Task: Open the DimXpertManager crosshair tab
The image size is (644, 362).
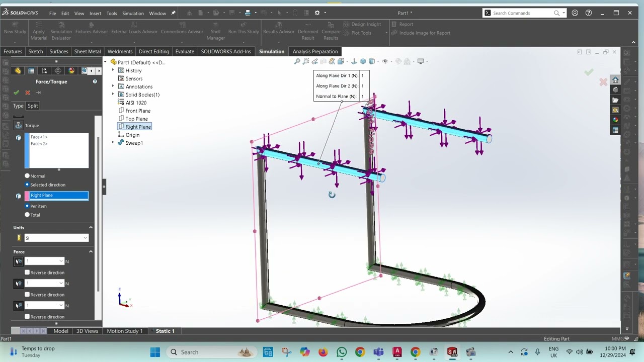Action: 58,71
